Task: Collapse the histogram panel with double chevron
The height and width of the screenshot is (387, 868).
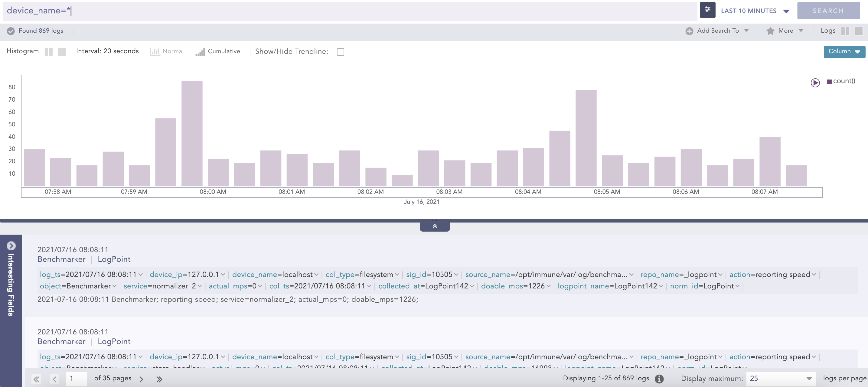Action: [435, 226]
